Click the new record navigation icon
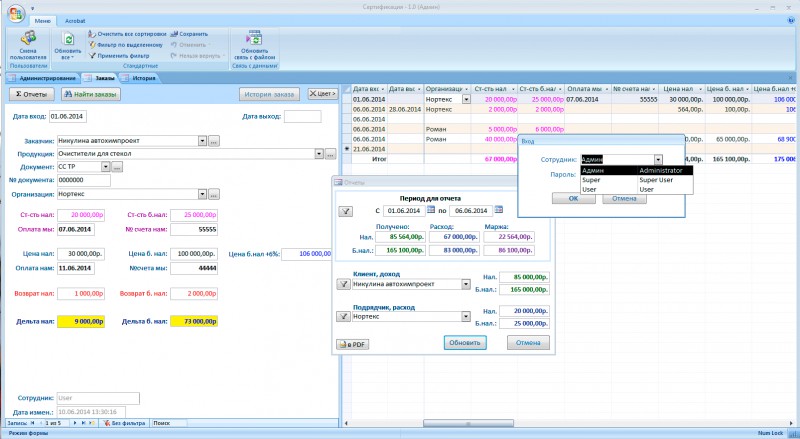The width and height of the screenshot is (800, 439). 92,423
